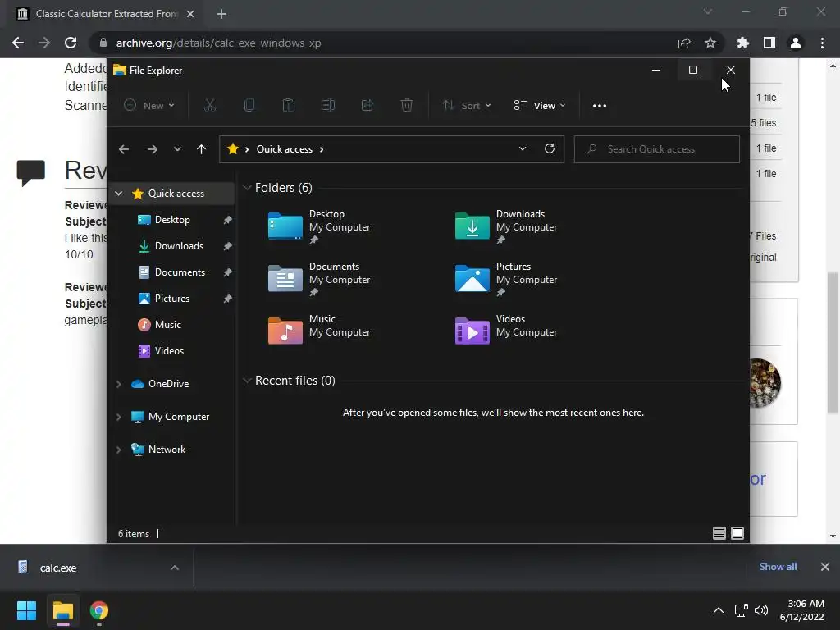Select Pictures in the navigation pane
This screenshot has width=840, height=630.
point(172,299)
